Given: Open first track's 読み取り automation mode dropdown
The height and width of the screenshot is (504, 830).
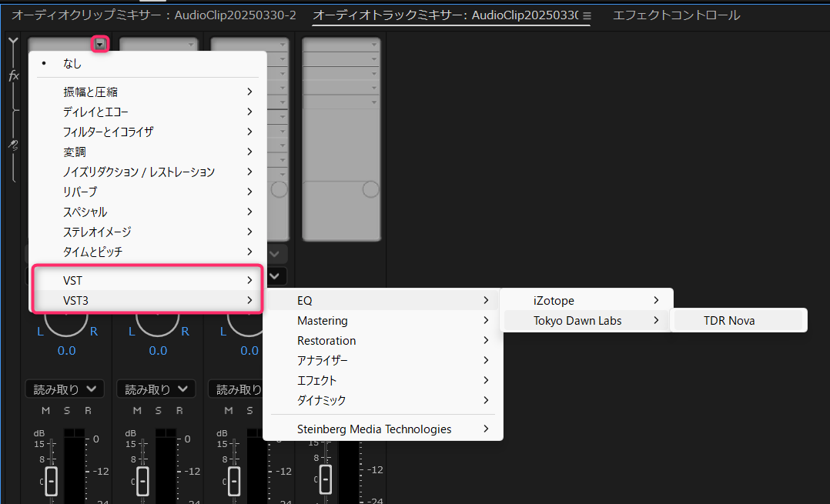Looking at the screenshot, I should pyautogui.click(x=65, y=389).
